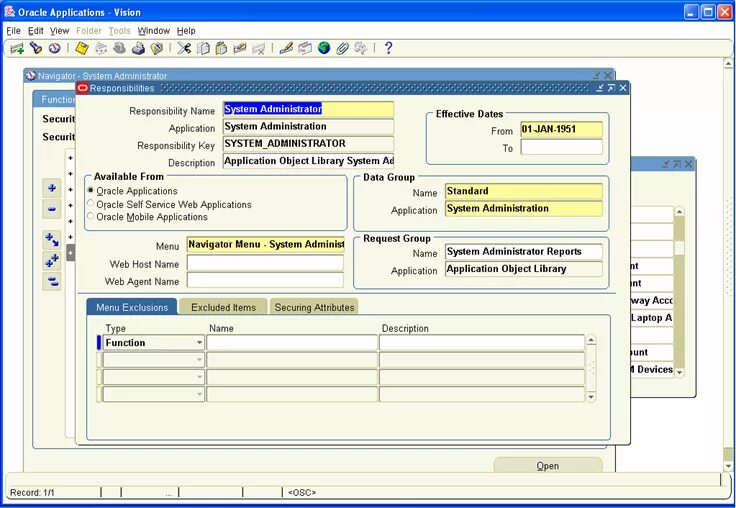Viewport: 736px width, 508px height.
Task: Click the Window Help question mark icon
Action: point(388,48)
